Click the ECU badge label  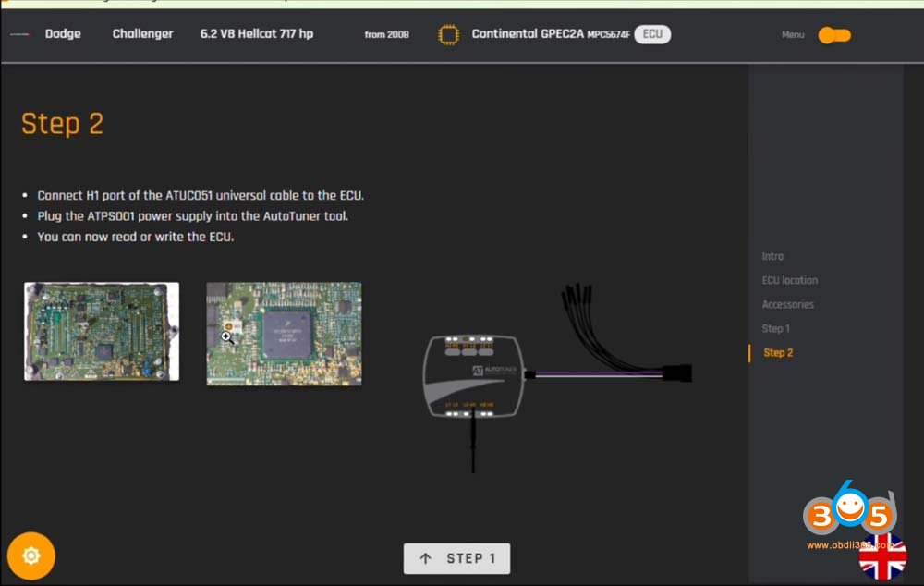click(652, 34)
